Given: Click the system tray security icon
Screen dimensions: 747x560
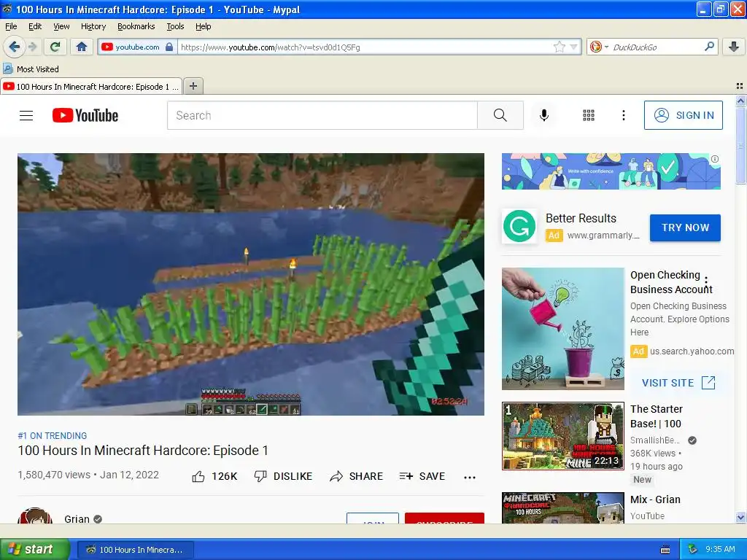Looking at the screenshot, I should [x=693, y=549].
